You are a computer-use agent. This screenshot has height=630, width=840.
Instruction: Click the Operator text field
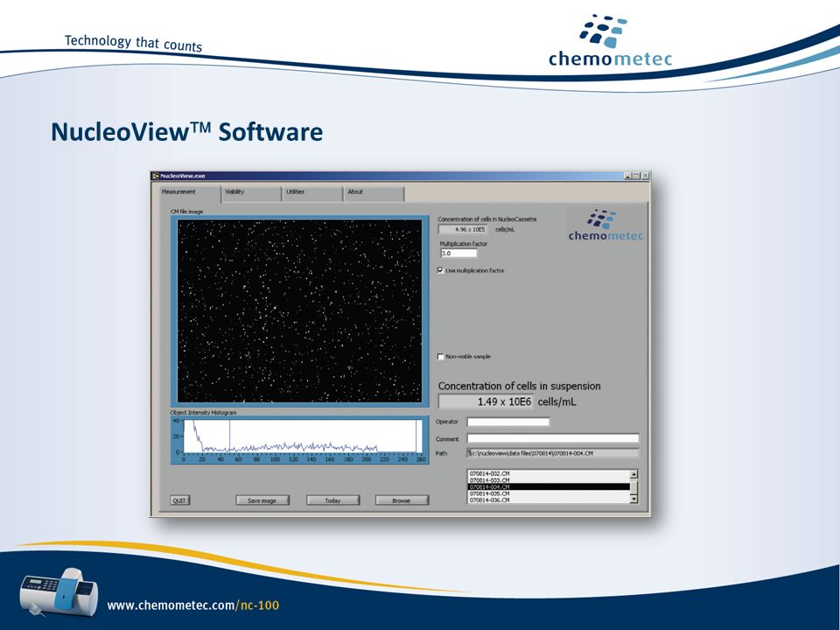(507, 422)
